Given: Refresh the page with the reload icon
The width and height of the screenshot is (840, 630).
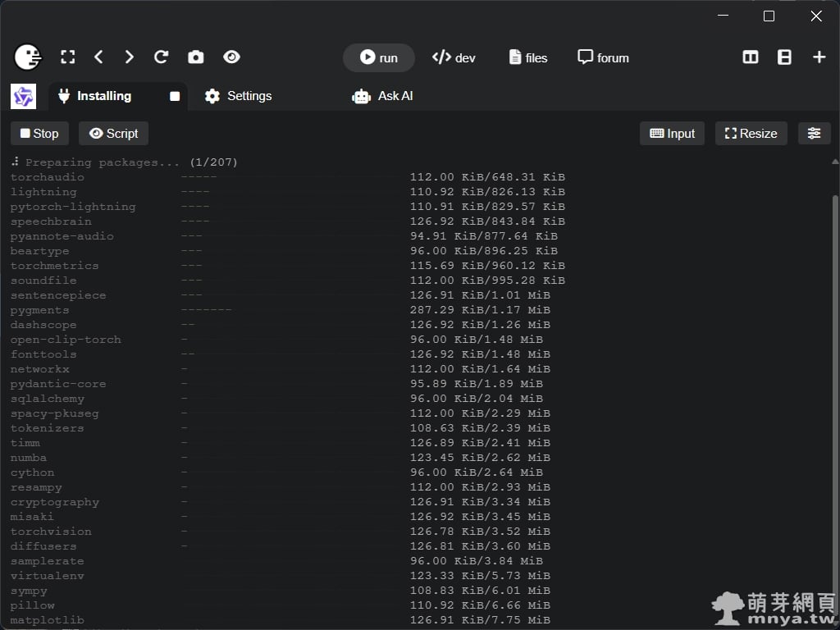Looking at the screenshot, I should click(161, 57).
